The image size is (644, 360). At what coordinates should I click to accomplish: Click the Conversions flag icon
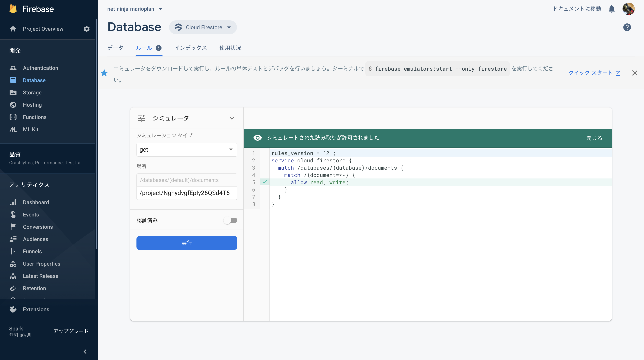click(x=13, y=227)
